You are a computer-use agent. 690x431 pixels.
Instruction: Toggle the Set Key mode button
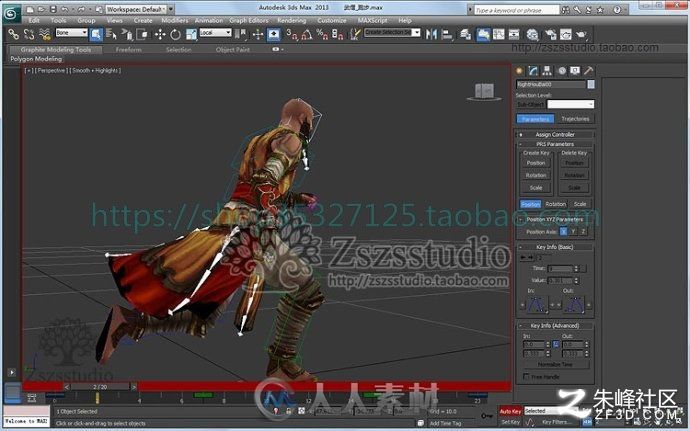(x=510, y=422)
